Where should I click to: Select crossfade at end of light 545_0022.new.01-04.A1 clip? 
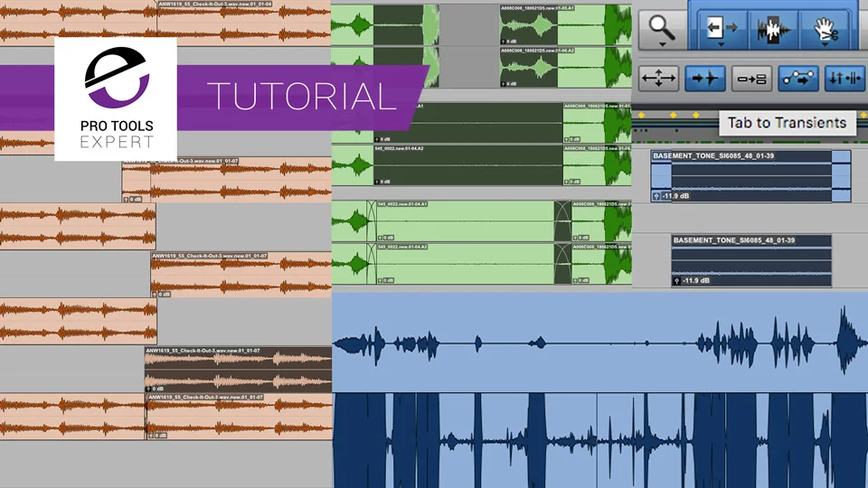(562, 221)
